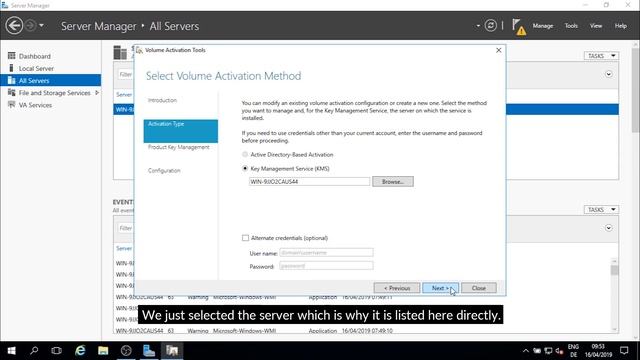Image resolution: width=640 pixels, height=360 pixels.
Task: Click the Volume Activation Tools taskbar icon
Action: [x=172, y=351]
